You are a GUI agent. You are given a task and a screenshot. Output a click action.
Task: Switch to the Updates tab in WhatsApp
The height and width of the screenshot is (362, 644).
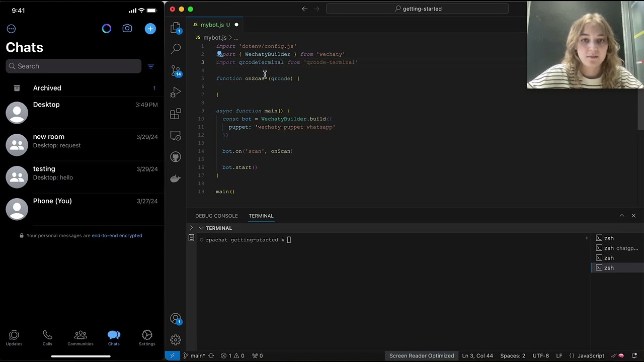click(x=14, y=338)
